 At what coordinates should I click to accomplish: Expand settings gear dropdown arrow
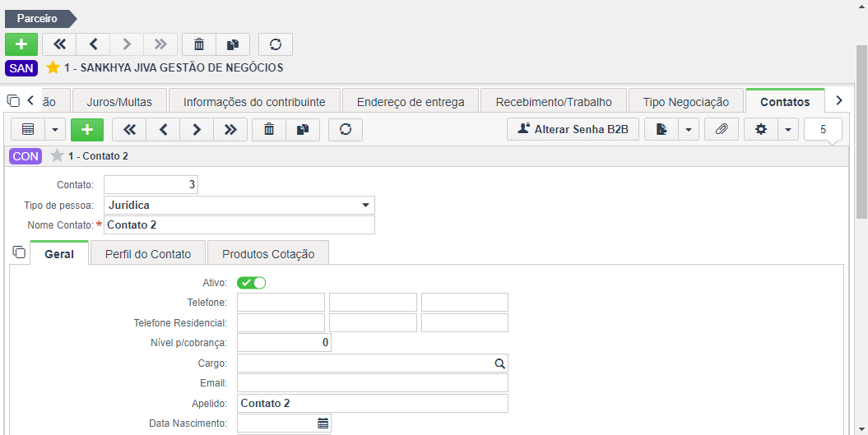pos(787,129)
